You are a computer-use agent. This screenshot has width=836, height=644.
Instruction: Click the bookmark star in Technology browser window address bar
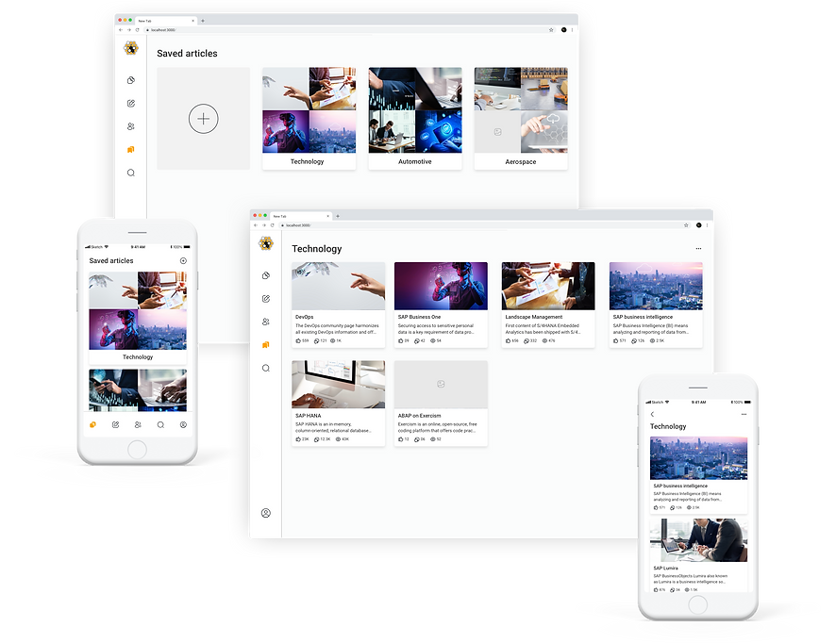tap(686, 225)
